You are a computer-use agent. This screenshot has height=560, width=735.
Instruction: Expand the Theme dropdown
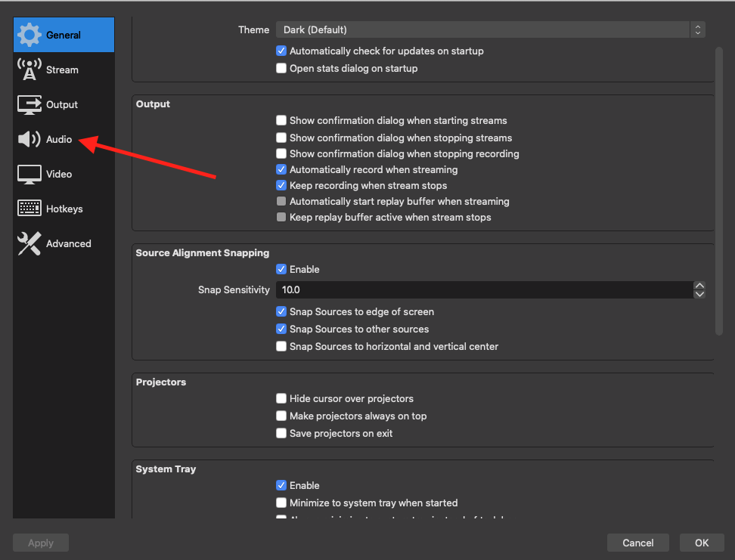click(x=490, y=30)
